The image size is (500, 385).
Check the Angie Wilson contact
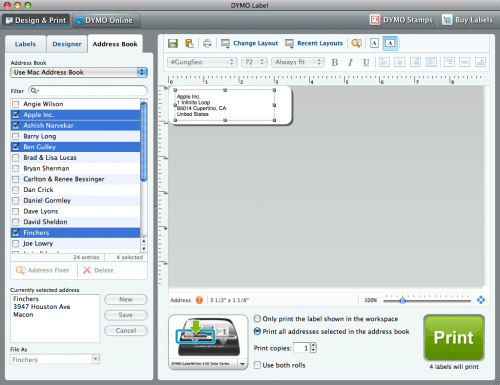pos(16,104)
